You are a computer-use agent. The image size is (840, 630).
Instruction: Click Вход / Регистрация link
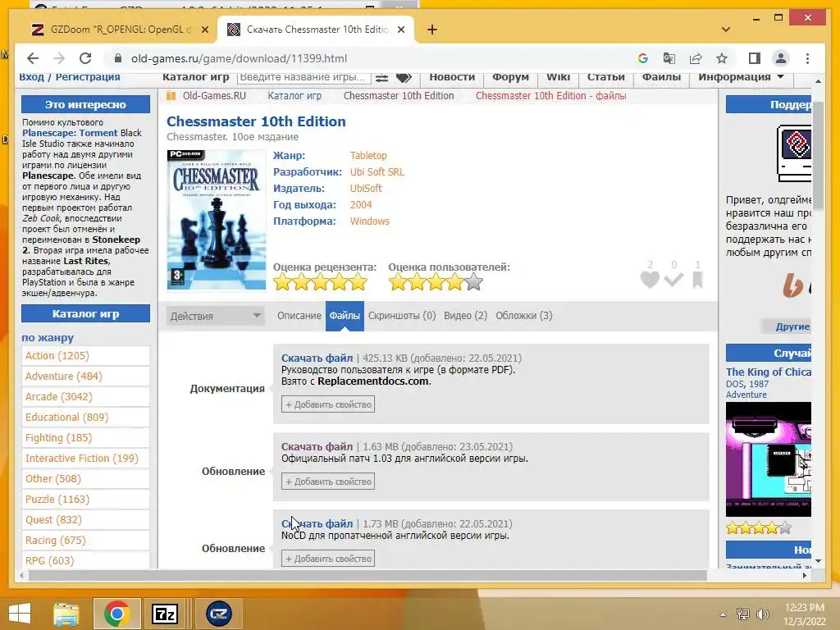[70, 77]
